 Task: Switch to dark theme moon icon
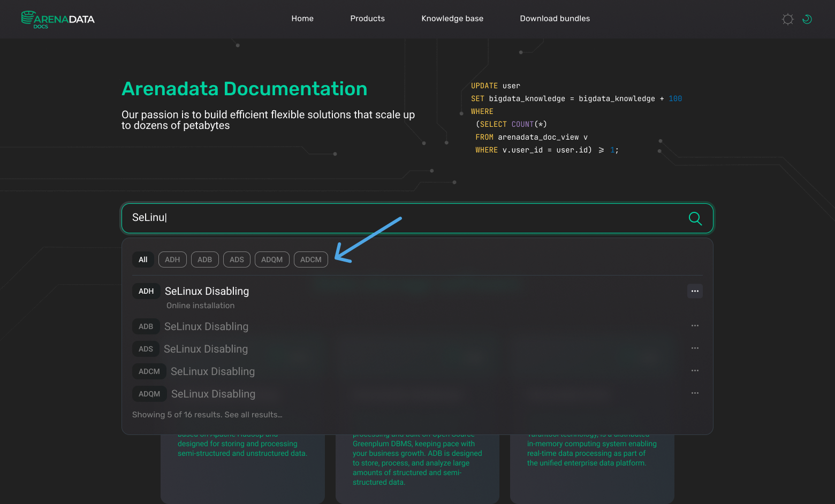(807, 19)
